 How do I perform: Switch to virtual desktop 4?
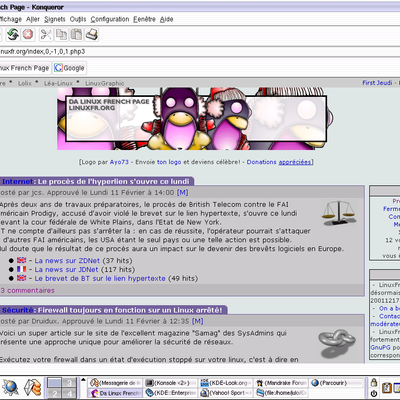tap(69, 393)
